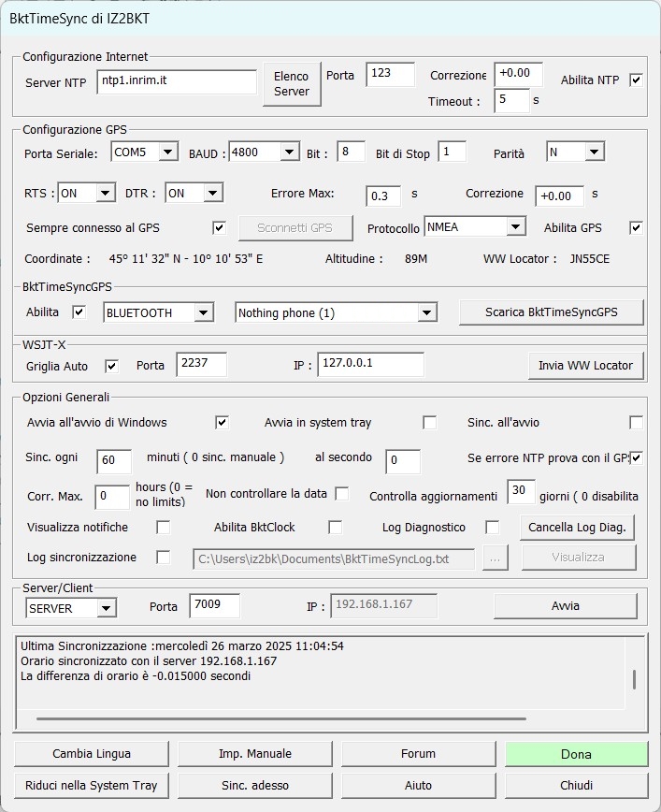Screen dimensions: 661x812
Task: Click the Server NTP address field
Action: (177, 81)
